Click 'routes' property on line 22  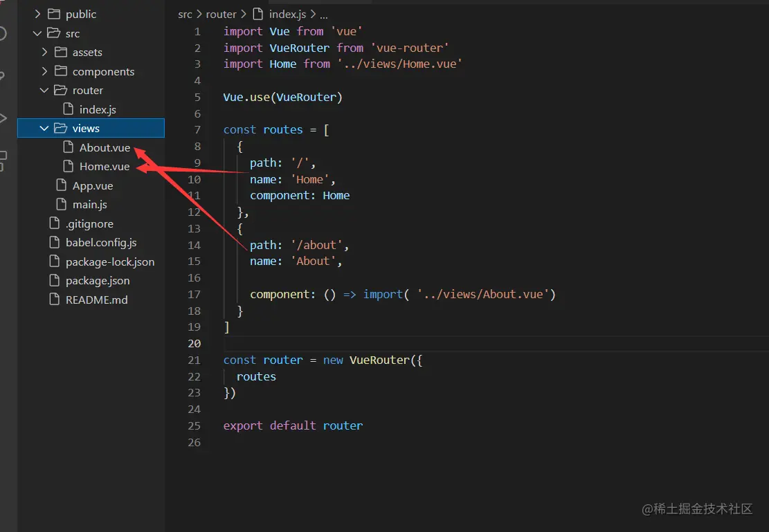(x=256, y=376)
